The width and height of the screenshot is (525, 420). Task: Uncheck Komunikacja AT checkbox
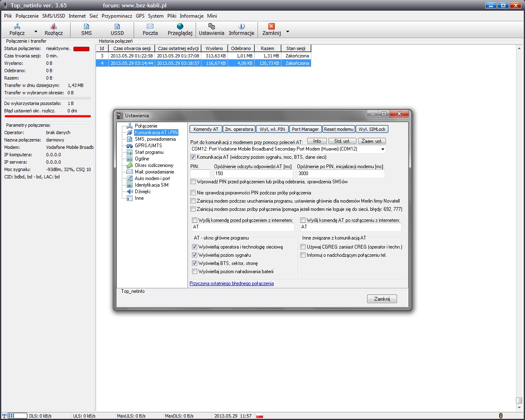pos(193,157)
